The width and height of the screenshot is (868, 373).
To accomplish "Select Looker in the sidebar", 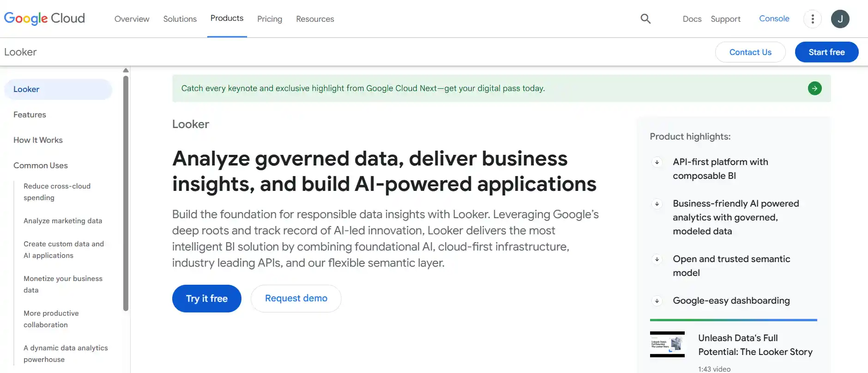I will coord(58,89).
